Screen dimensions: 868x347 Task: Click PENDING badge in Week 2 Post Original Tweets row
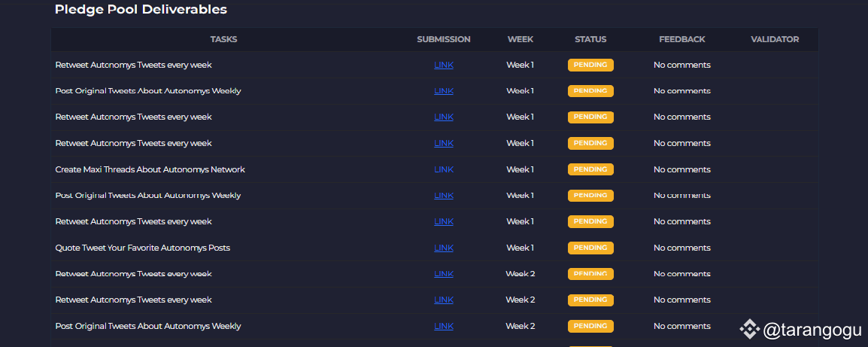(590, 326)
